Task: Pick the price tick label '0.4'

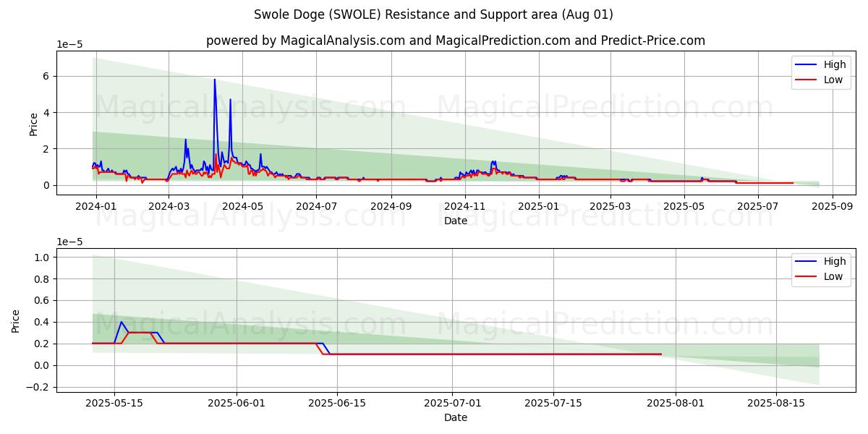Action: (x=41, y=322)
